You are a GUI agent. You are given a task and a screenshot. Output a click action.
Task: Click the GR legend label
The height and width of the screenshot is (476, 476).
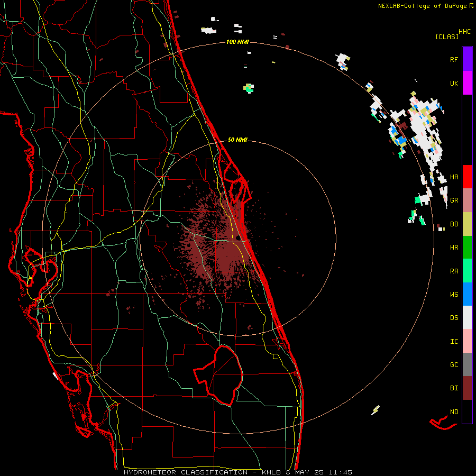click(454, 200)
